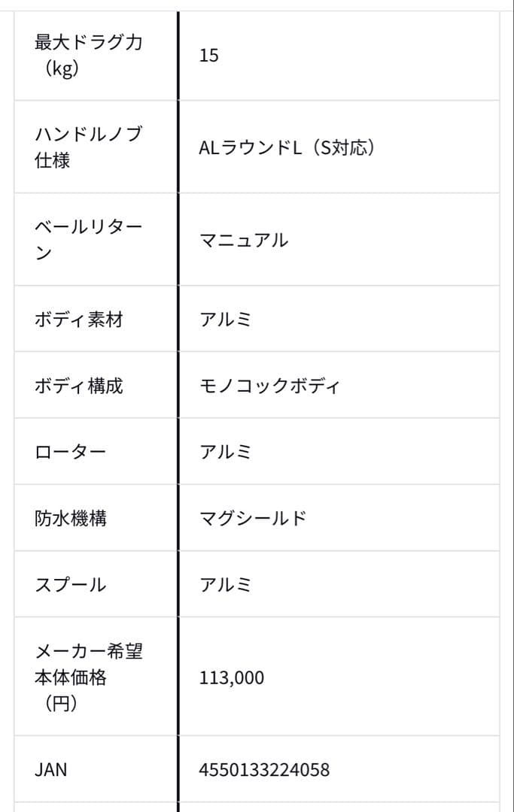Select the max drag value 15
This screenshot has width=514, height=812.
click(x=208, y=56)
